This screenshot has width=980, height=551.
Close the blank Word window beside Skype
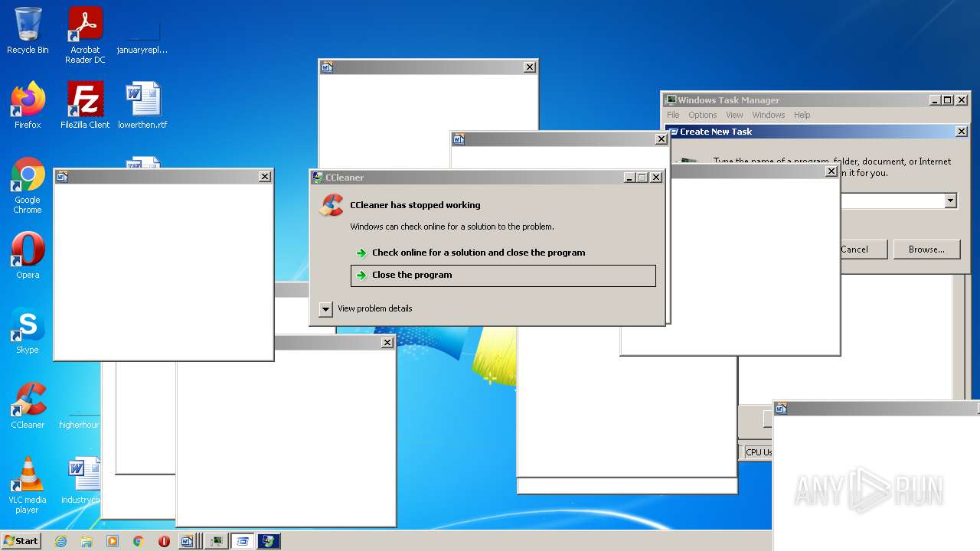[265, 177]
